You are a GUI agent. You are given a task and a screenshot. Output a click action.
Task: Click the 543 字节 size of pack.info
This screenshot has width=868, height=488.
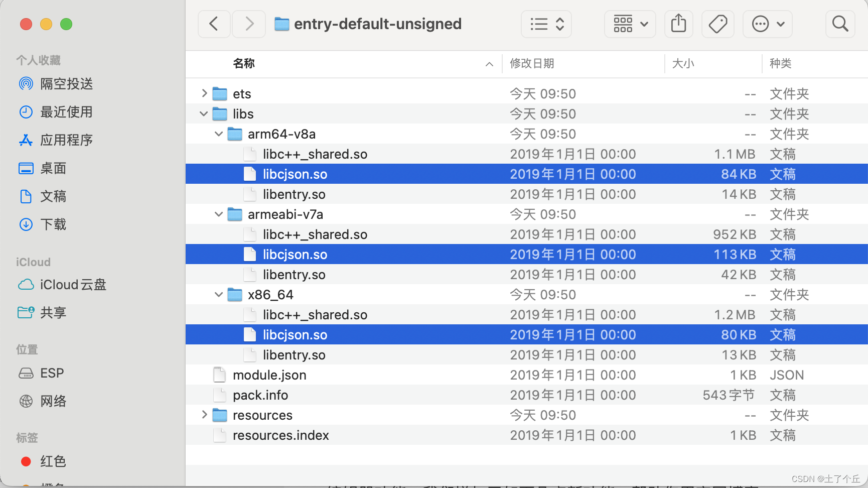pos(729,395)
